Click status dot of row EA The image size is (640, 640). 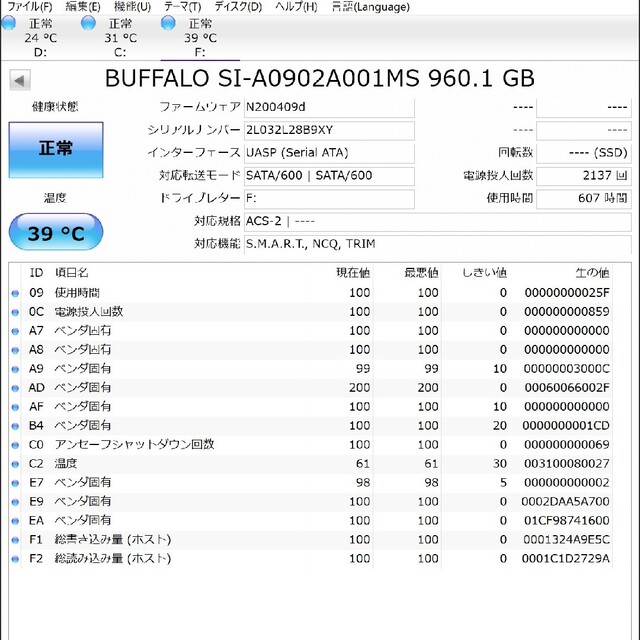(15, 521)
